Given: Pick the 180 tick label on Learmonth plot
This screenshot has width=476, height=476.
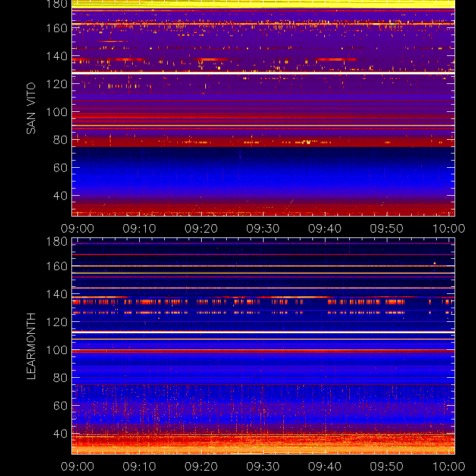Looking at the screenshot, I should (x=57, y=242).
